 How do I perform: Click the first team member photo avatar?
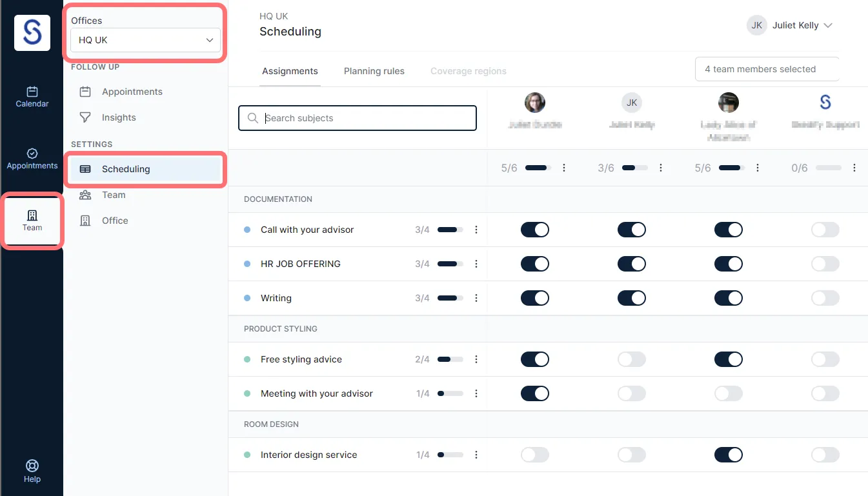pyautogui.click(x=535, y=103)
